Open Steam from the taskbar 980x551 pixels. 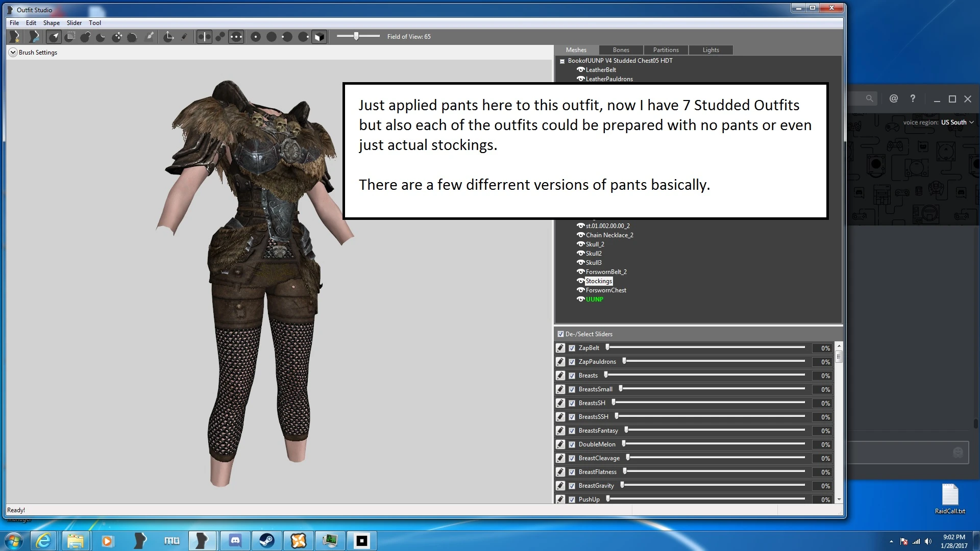266,541
